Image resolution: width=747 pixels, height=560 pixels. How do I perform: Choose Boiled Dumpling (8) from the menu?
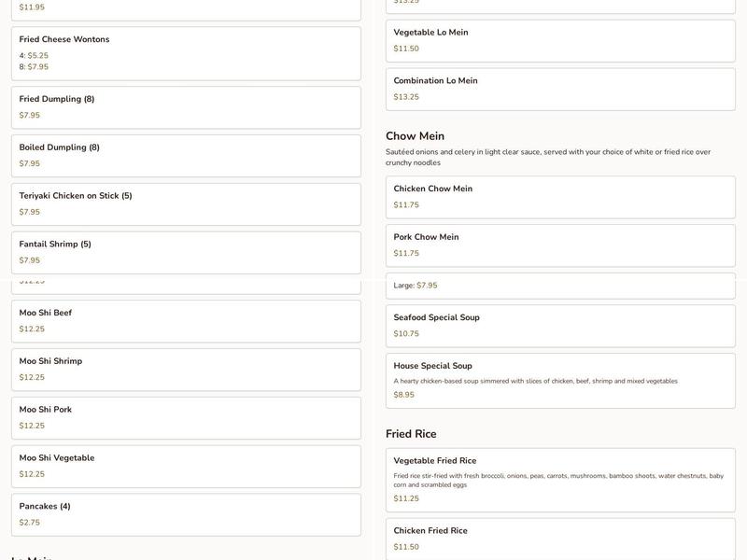click(x=186, y=156)
